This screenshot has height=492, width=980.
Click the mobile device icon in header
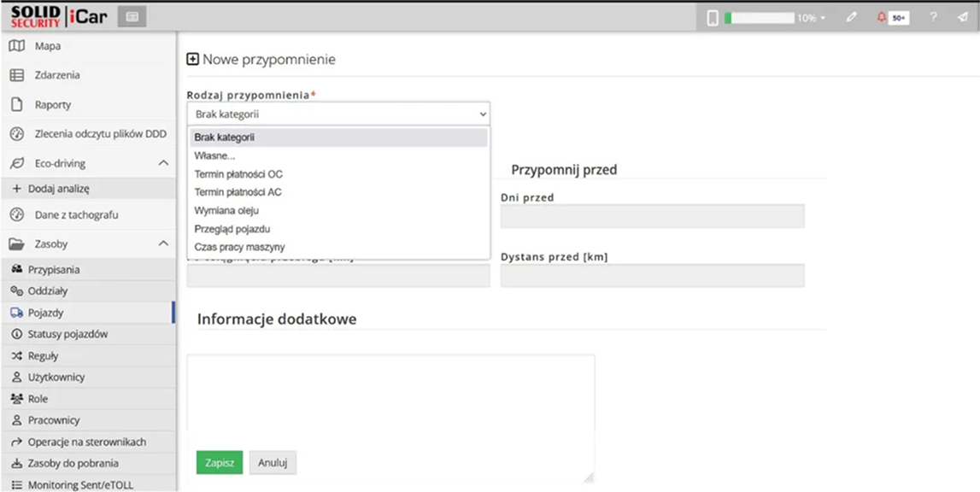713,18
